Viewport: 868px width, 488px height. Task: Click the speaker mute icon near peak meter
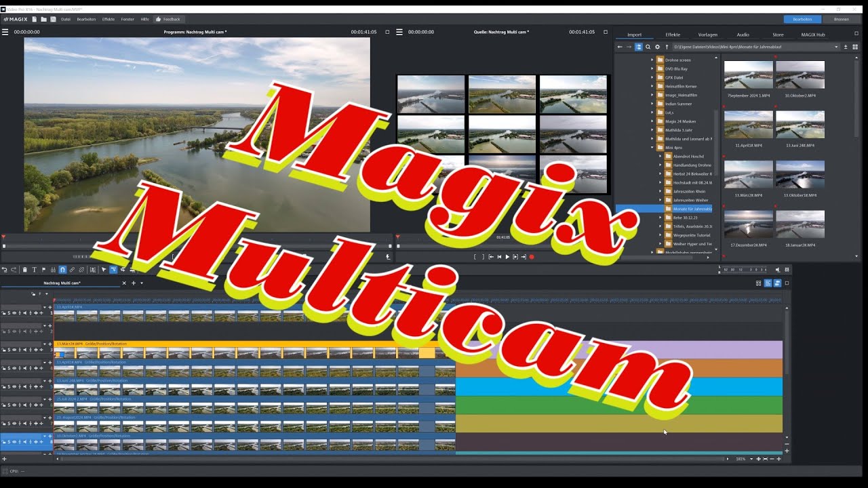(x=778, y=270)
